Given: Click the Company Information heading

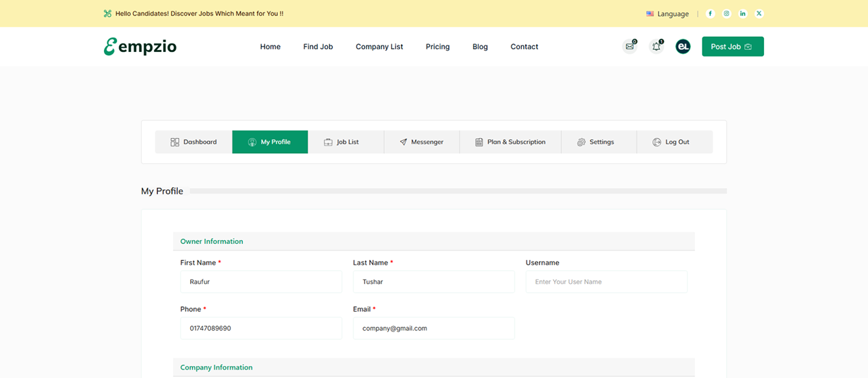Looking at the screenshot, I should point(217,367).
